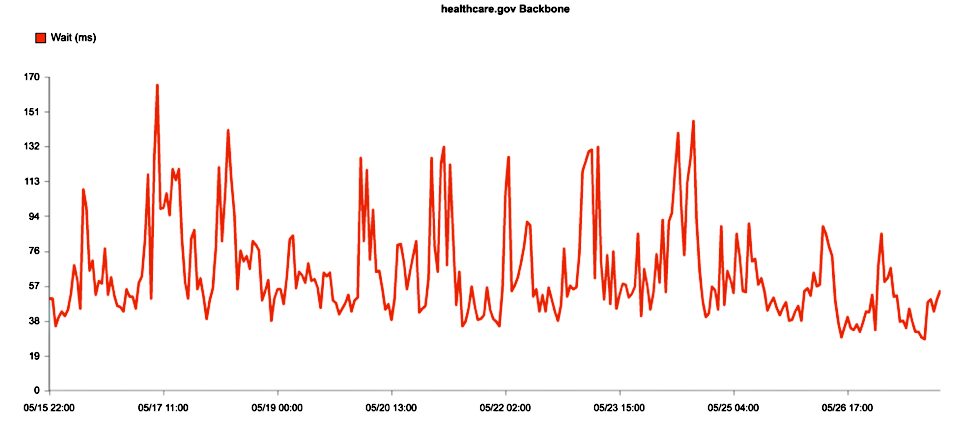The image size is (960, 429).
Task: Click the 05/26 17:00 x-axis label
Action: click(x=847, y=406)
